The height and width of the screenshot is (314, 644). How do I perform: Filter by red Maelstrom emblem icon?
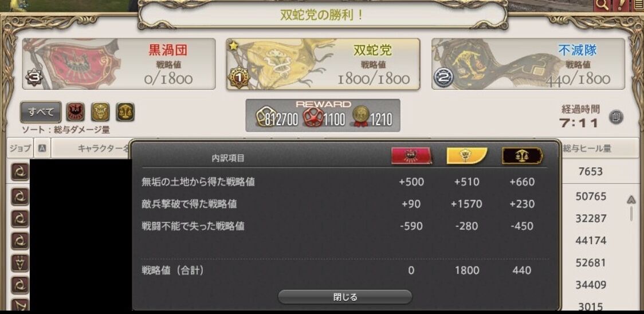(x=76, y=112)
